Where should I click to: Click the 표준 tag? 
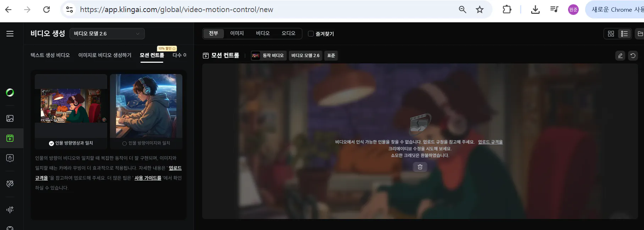[x=331, y=56]
